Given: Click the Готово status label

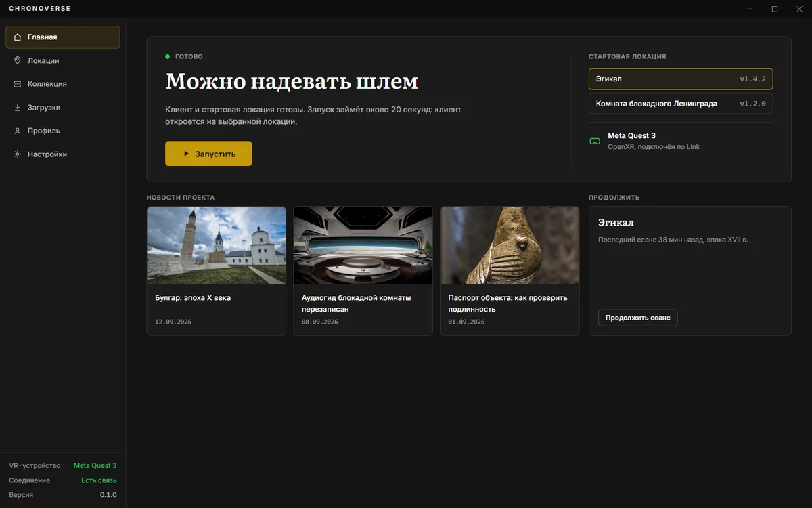Looking at the screenshot, I should (189, 57).
